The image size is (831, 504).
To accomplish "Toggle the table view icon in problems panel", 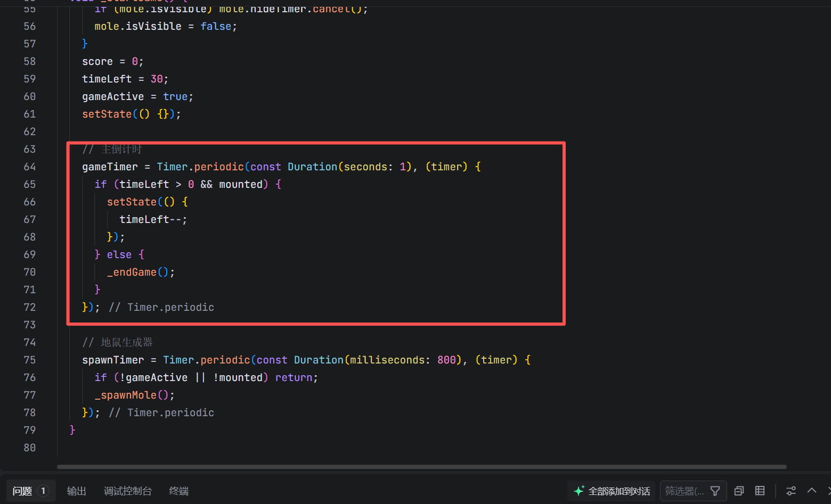I will click(760, 491).
